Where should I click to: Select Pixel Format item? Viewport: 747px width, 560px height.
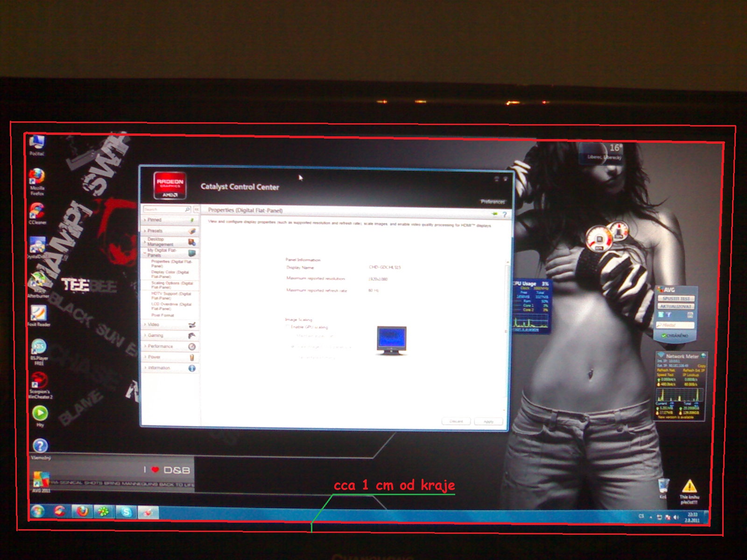click(162, 315)
